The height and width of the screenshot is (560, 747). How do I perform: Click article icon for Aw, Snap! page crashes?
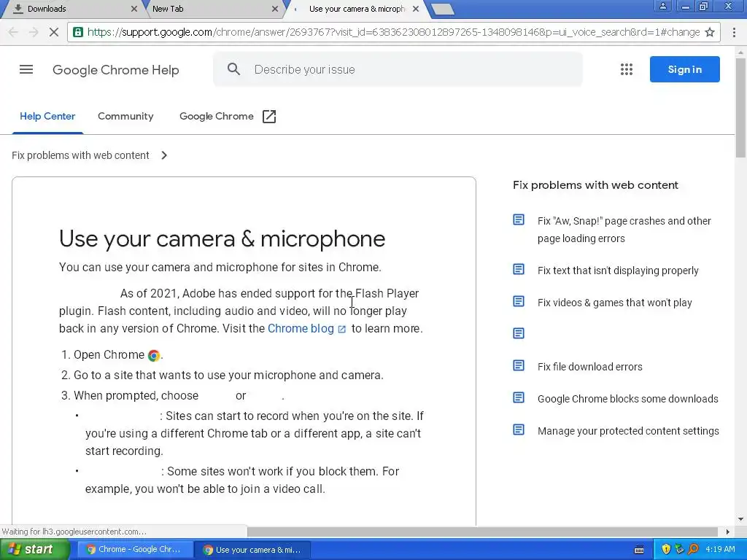519,219
